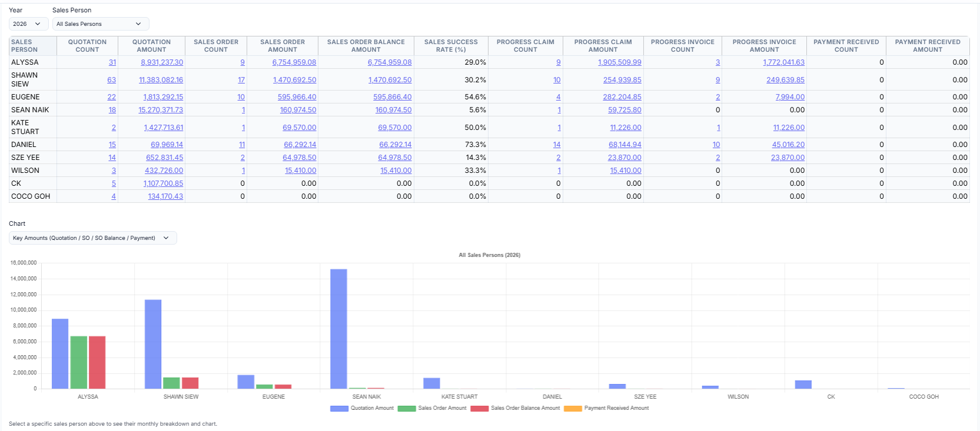Toggle Sales Order Balance Amount legend item
Image resolution: width=980 pixels, height=431 pixels.
(515, 408)
